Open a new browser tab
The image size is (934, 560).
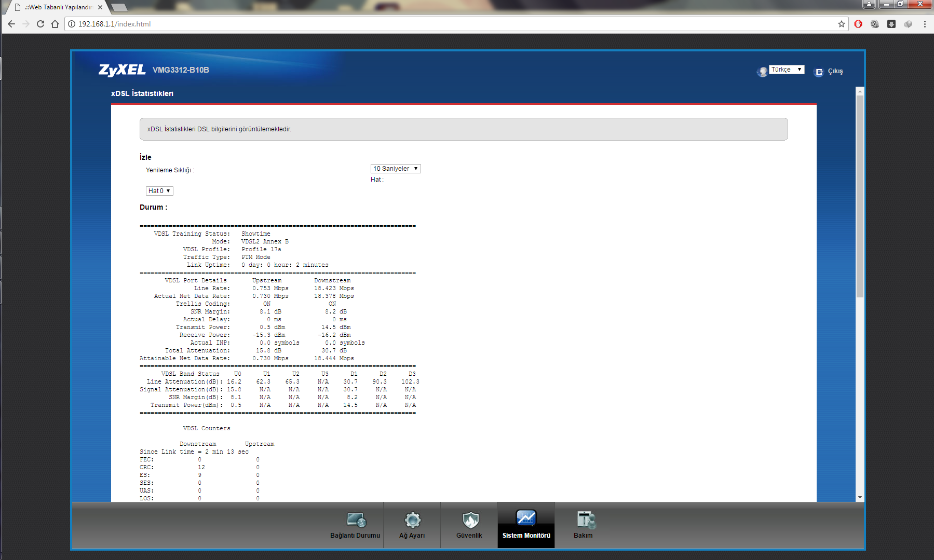(119, 7)
